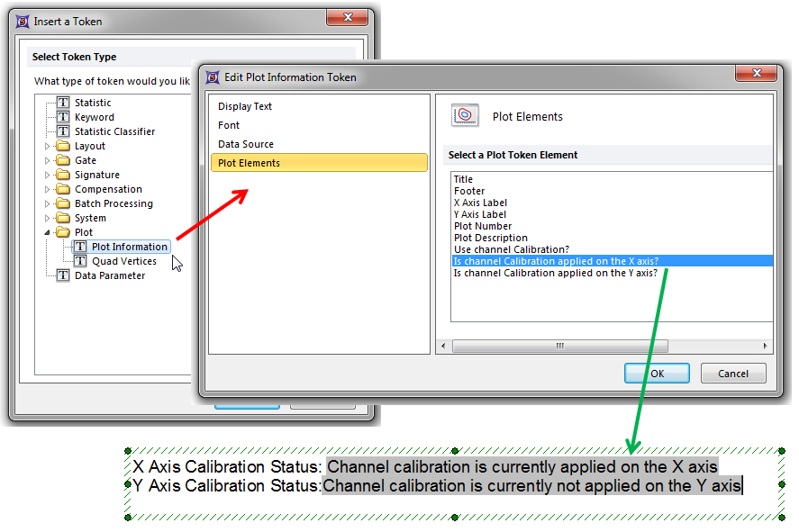Click the horizontal scrollbar thumb in element list
The height and width of the screenshot is (532, 799).
[558, 346]
